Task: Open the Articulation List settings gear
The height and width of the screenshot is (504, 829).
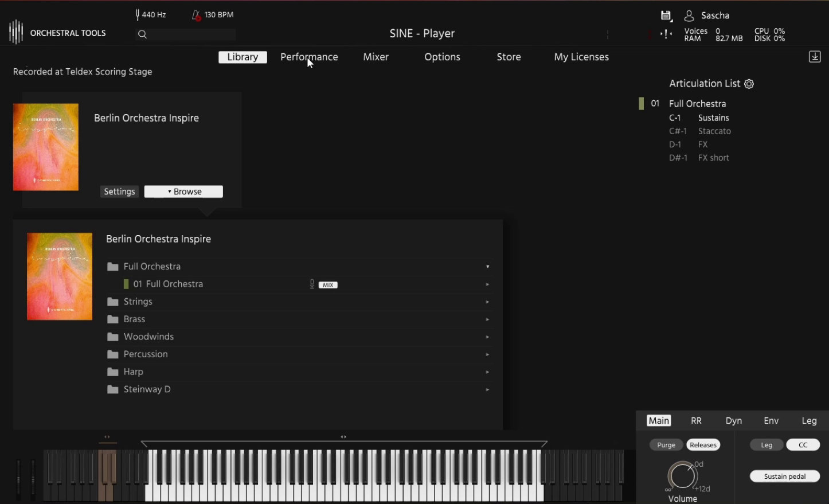Action: point(749,84)
